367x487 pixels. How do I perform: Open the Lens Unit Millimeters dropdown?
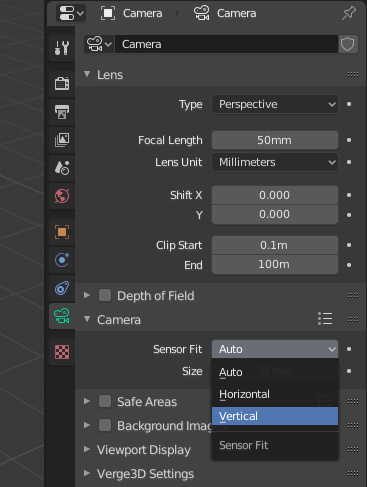click(275, 162)
